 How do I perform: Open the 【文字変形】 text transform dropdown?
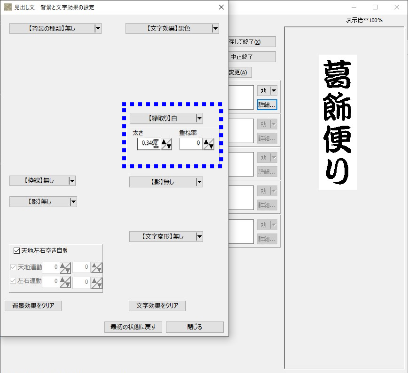[x=166, y=237]
